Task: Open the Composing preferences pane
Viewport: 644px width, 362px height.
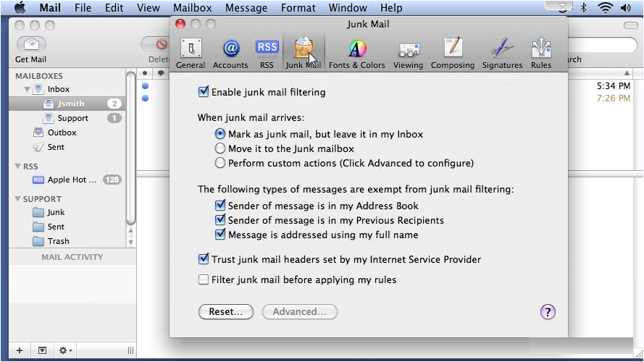Action: click(453, 54)
